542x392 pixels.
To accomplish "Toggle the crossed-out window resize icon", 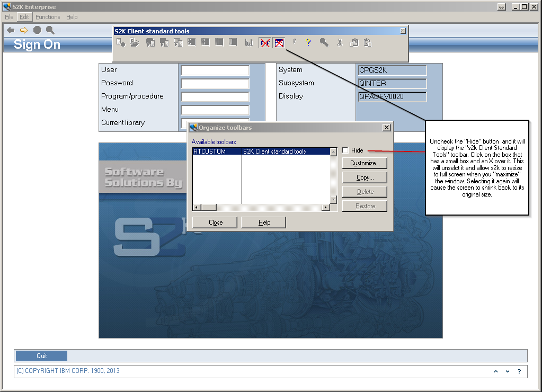I will tap(279, 43).
